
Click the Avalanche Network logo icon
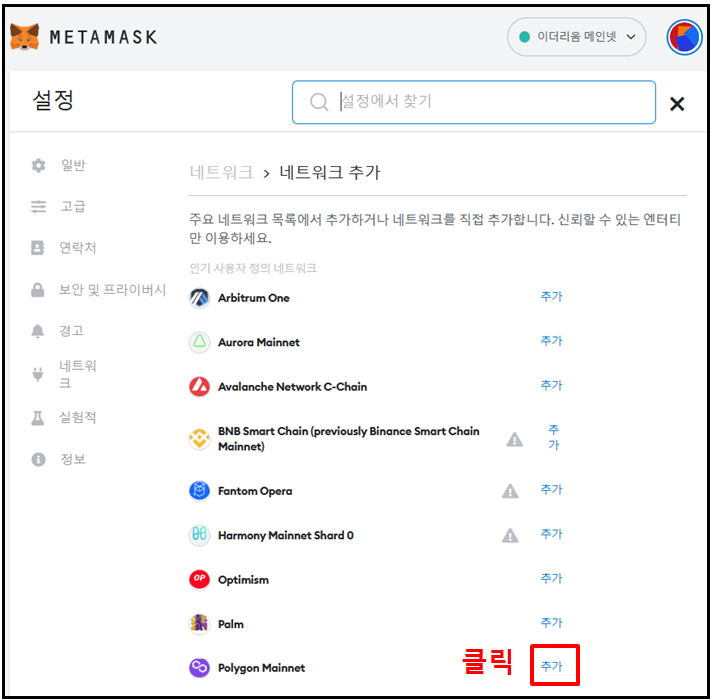[x=199, y=387]
